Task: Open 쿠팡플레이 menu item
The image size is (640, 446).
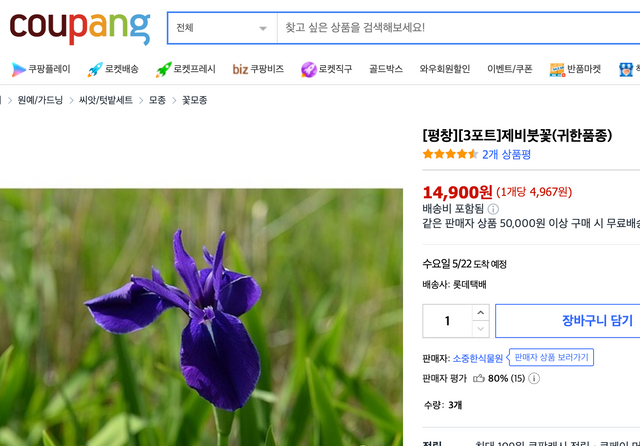Action: coord(49,69)
